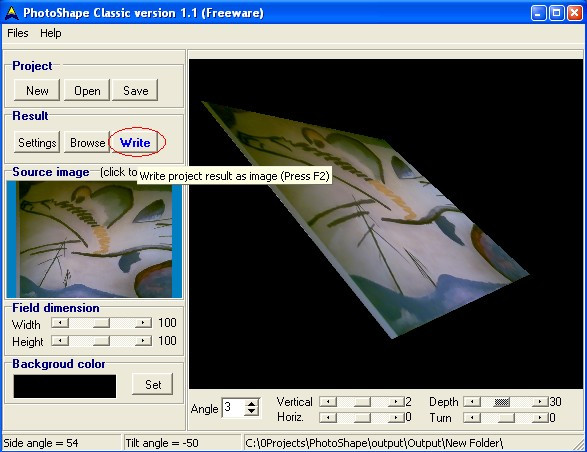
Task: Click the output path in status bar
Action: [374, 443]
